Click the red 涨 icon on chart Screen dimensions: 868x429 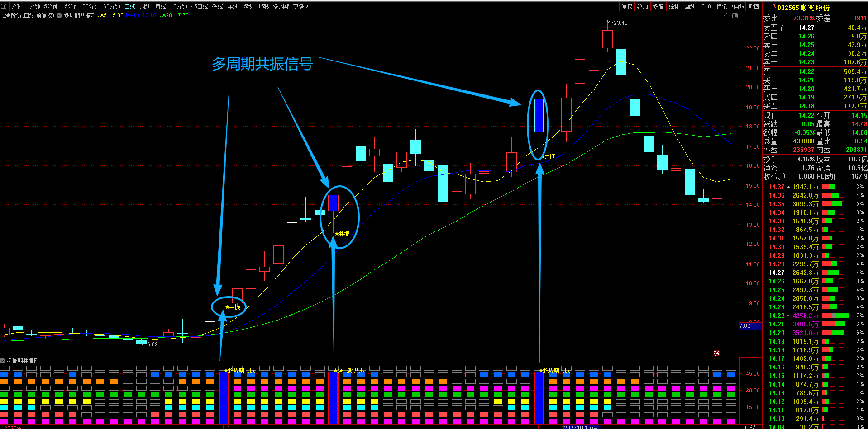point(716,353)
